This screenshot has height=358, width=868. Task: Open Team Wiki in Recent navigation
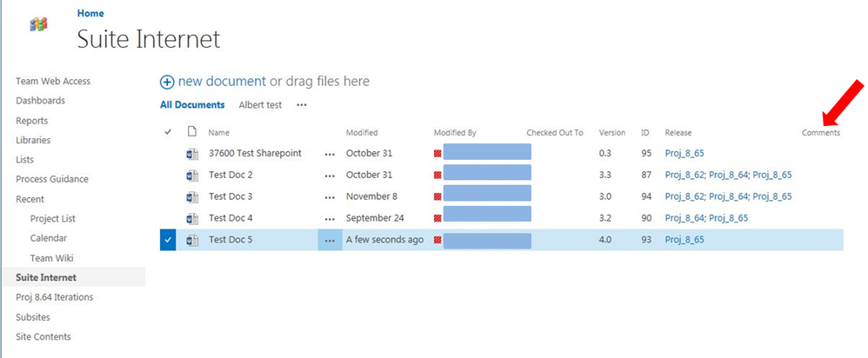(x=51, y=258)
